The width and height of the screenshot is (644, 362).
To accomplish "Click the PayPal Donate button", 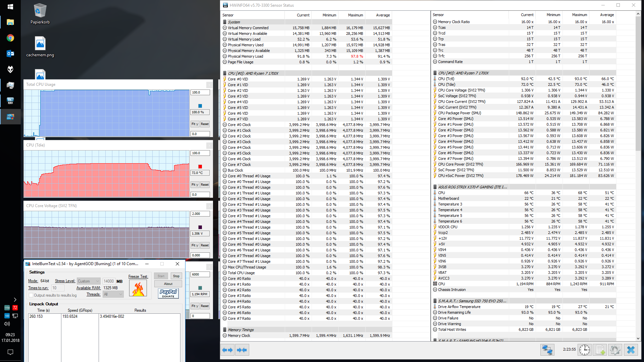I will 168,293.
